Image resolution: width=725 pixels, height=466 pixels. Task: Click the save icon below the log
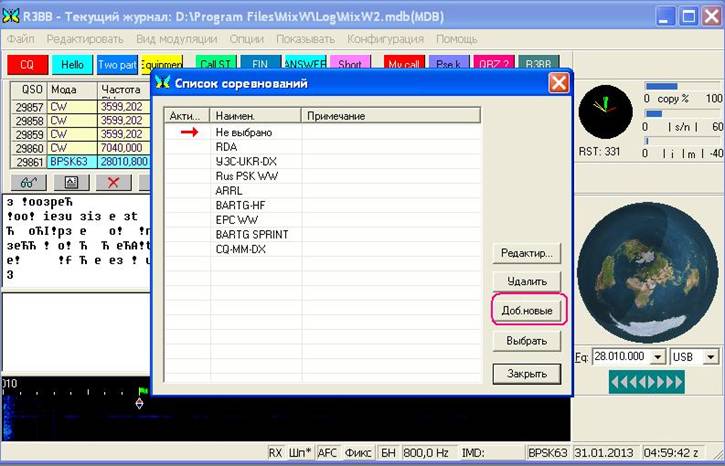[x=71, y=182]
